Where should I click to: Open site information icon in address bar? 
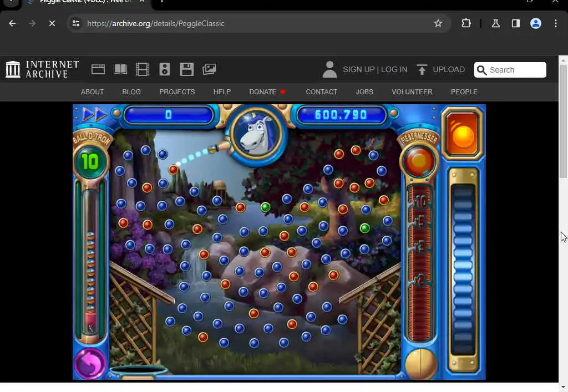point(75,23)
